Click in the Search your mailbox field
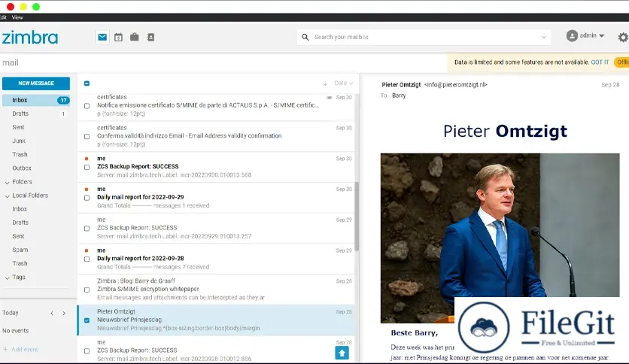This screenshot has height=364, width=629. point(425,37)
